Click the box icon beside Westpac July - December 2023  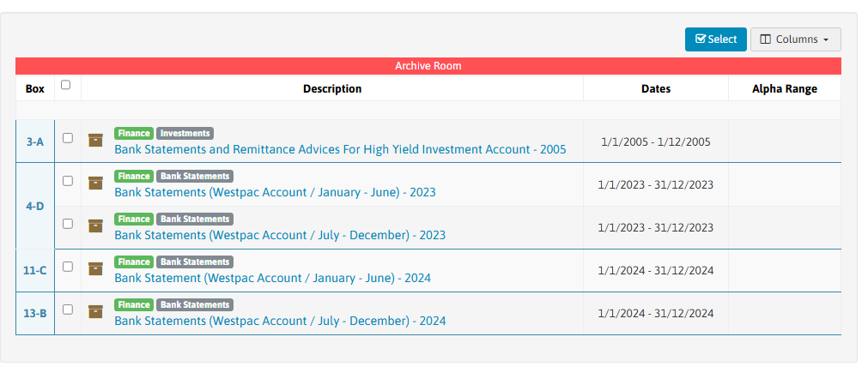pyautogui.click(x=96, y=226)
